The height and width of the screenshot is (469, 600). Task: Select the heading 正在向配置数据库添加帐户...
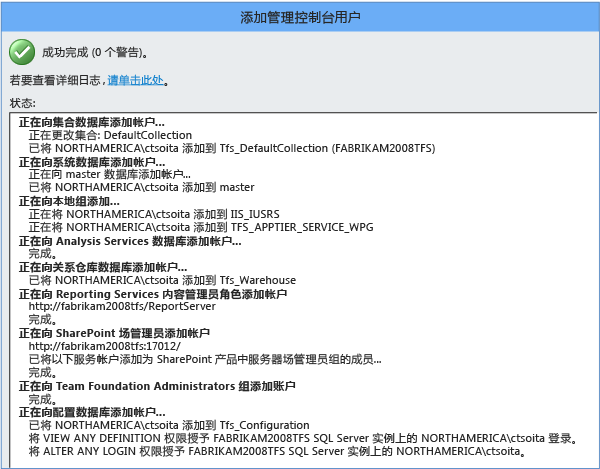point(92,412)
